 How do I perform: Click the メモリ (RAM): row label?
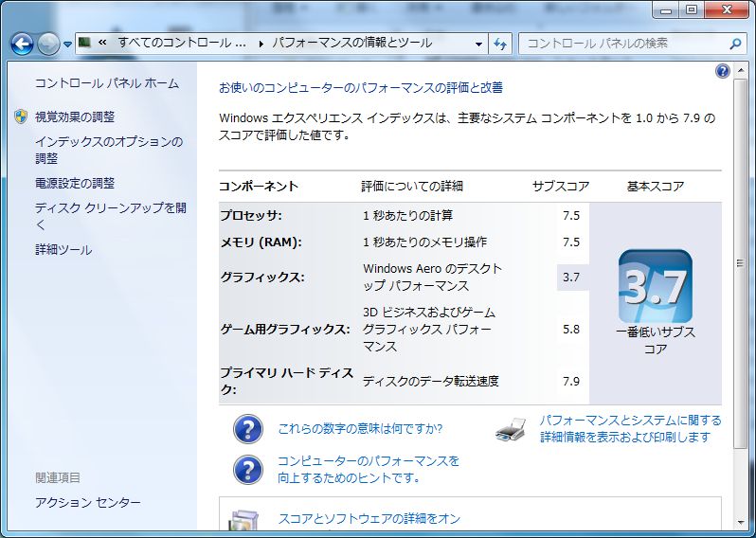click(x=261, y=242)
